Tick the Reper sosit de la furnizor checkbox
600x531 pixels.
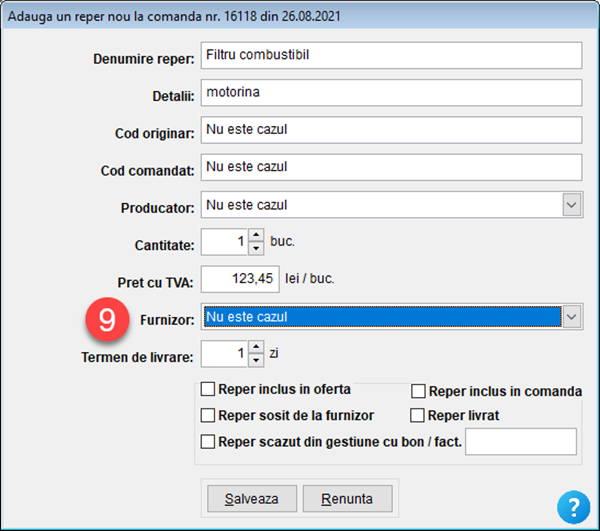208,415
